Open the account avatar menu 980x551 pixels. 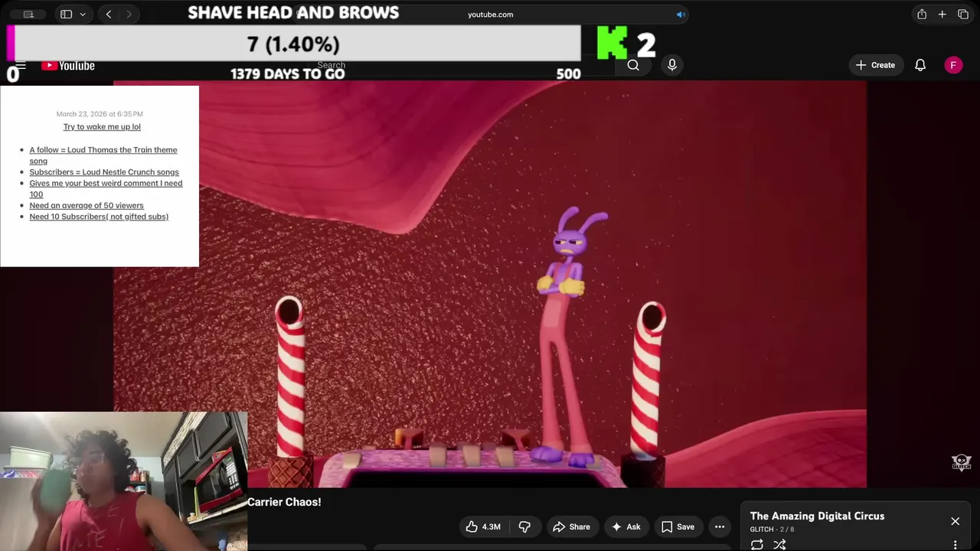click(x=953, y=65)
